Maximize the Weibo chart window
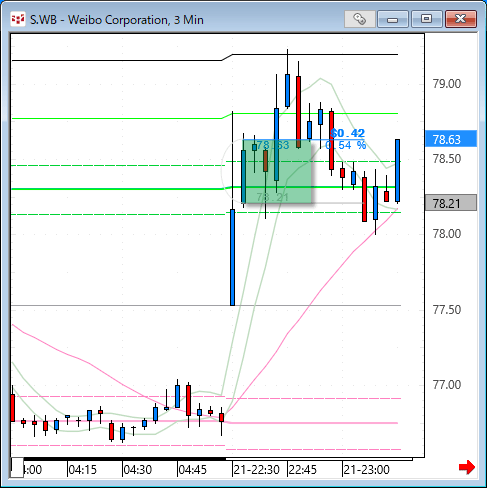 [x=426, y=19]
